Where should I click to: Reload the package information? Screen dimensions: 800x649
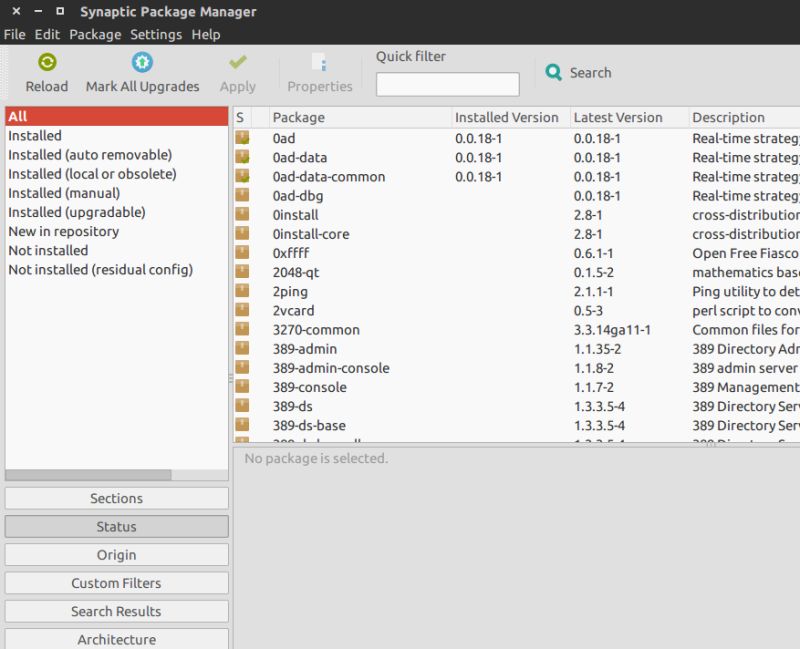[x=46, y=70]
